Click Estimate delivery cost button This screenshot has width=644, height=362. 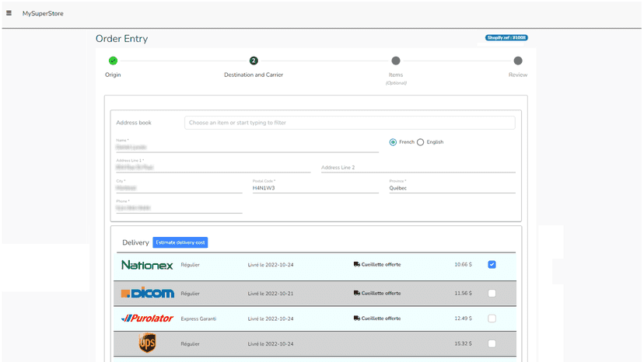(x=180, y=242)
